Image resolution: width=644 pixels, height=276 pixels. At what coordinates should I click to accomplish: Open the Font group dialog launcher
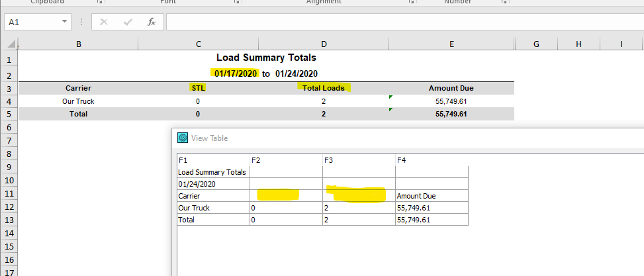tap(236, 3)
